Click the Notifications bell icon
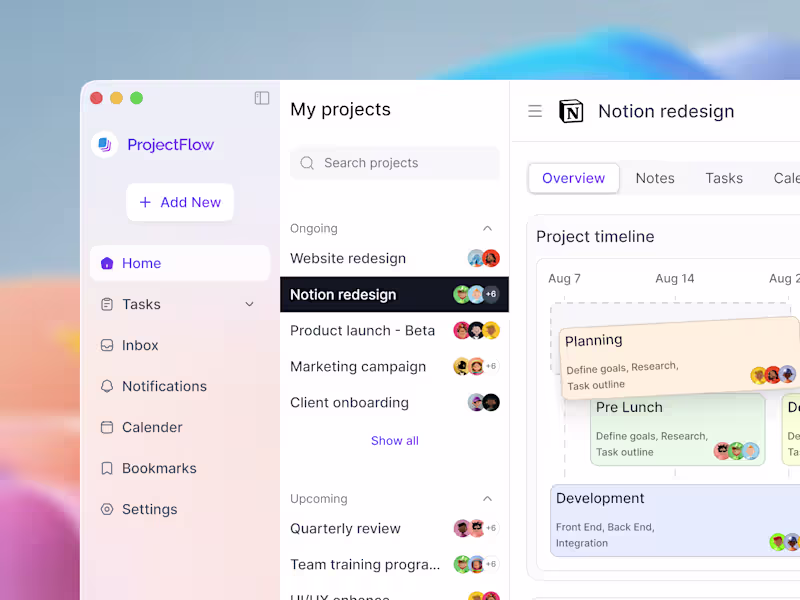This screenshot has width=800, height=600. point(107,386)
